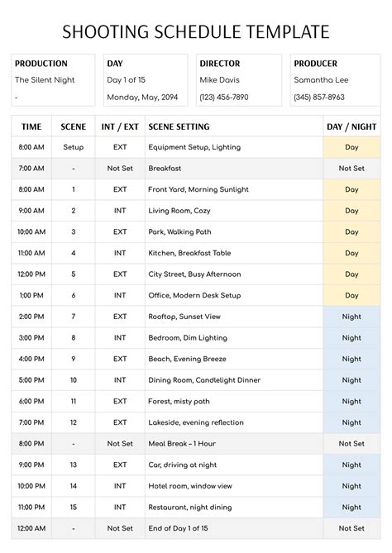Screen dimensions: 392x553
Task: Select the yellow Day cell for Equipment Setup
Action: (351, 147)
